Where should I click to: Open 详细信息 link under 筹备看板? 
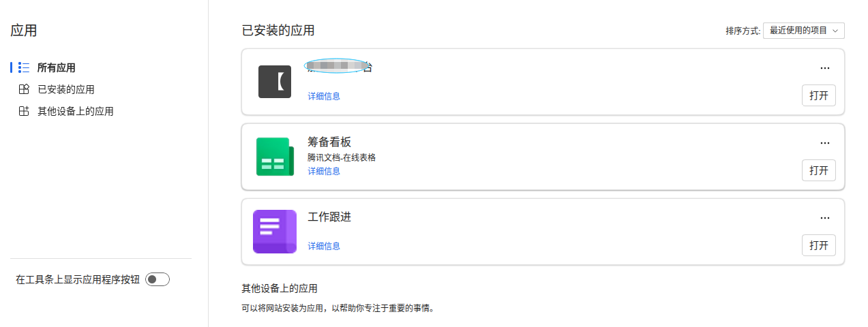[x=324, y=171]
